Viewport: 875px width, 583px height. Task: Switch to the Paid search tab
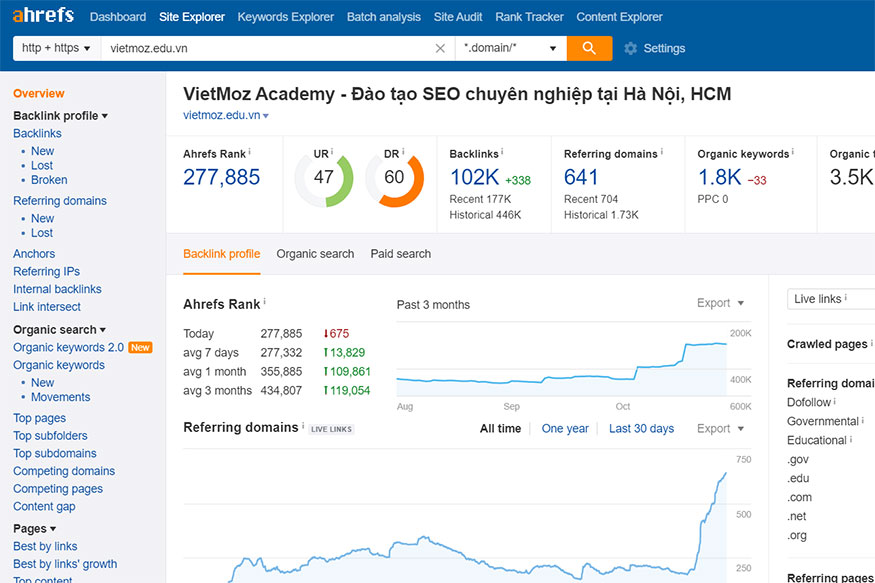tap(401, 254)
